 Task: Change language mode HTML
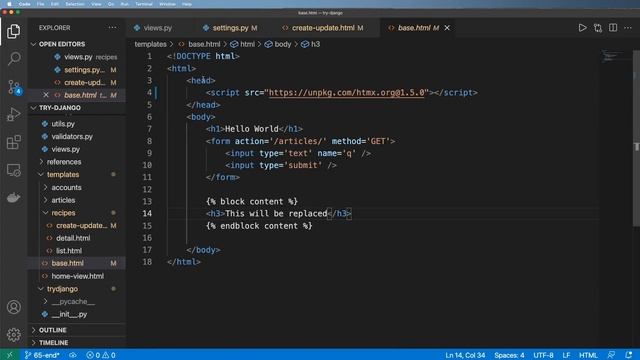tap(588, 355)
